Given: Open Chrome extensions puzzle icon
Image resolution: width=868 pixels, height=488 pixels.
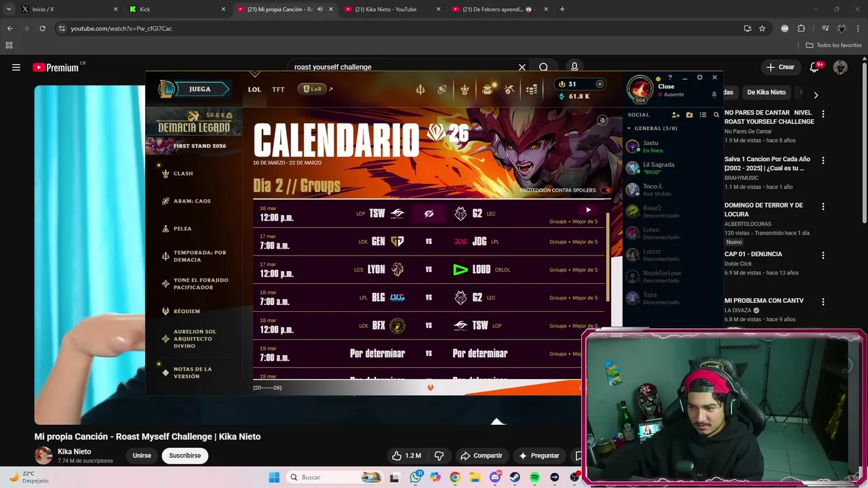Looking at the screenshot, I should click(x=802, y=28).
